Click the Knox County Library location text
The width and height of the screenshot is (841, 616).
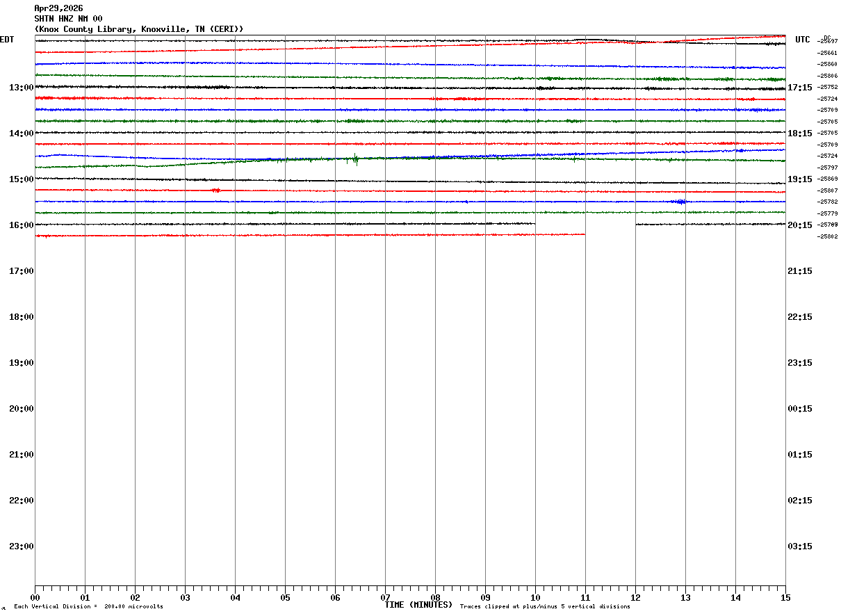point(139,29)
